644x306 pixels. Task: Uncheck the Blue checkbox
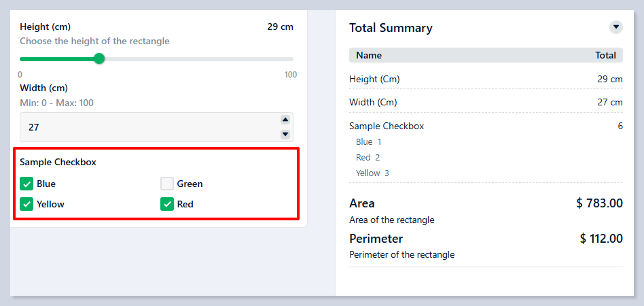(27, 184)
